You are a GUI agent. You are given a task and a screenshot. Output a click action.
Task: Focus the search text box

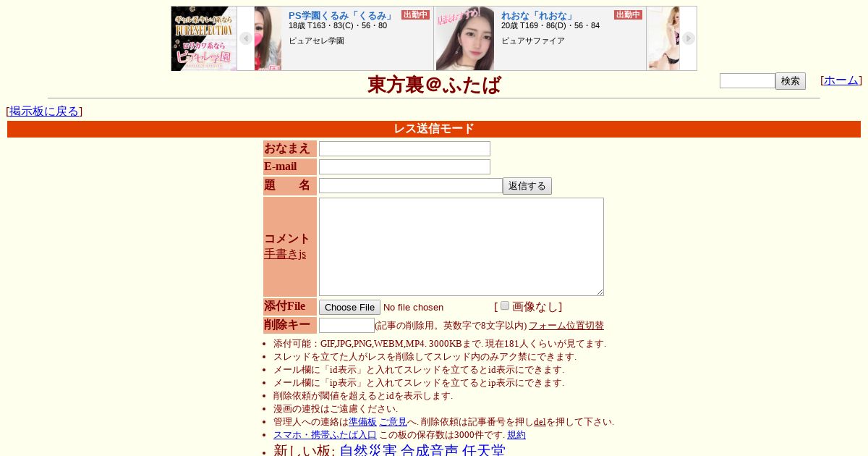pyautogui.click(x=747, y=80)
